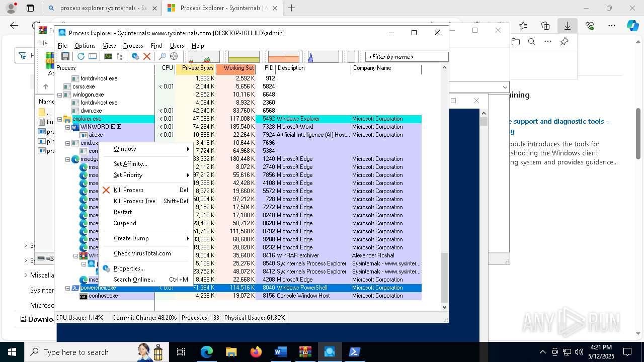Screen dimensions: 644x362
Task: Open the Users menu
Action: (x=177, y=46)
